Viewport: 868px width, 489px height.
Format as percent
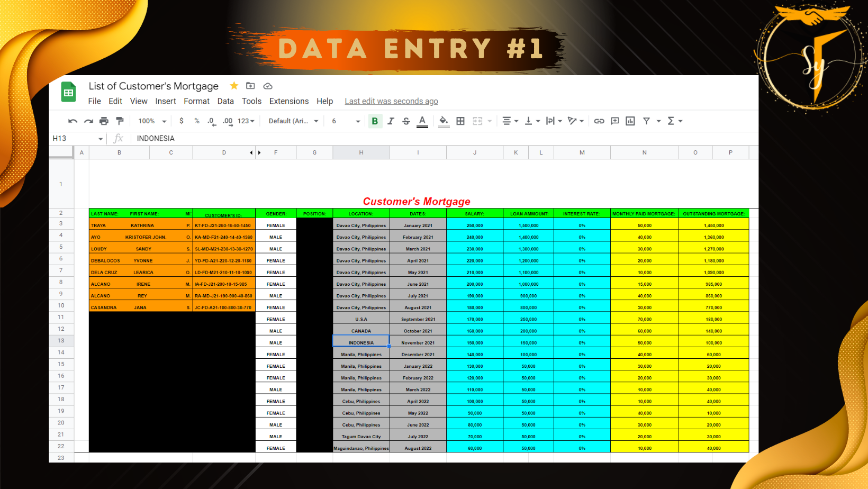click(x=197, y=121)
